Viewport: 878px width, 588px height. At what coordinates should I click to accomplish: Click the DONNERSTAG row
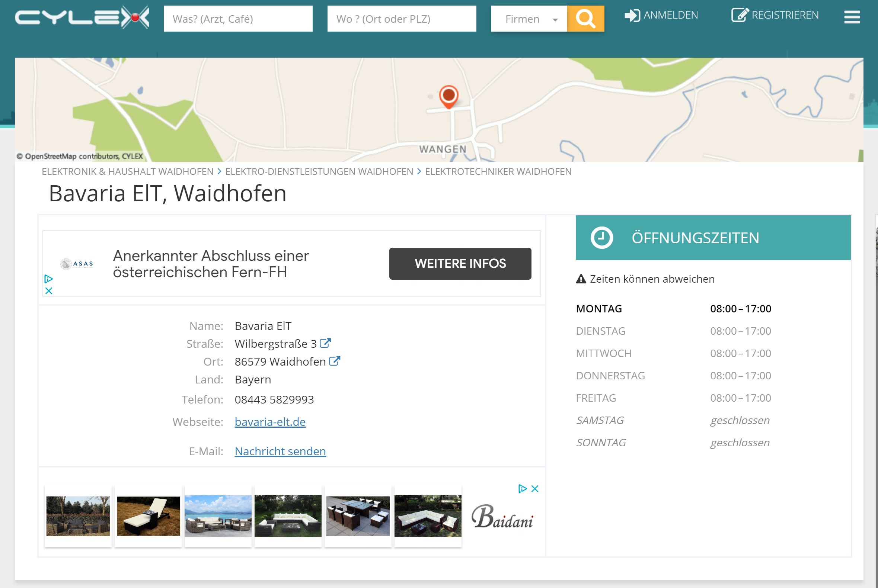674,375
